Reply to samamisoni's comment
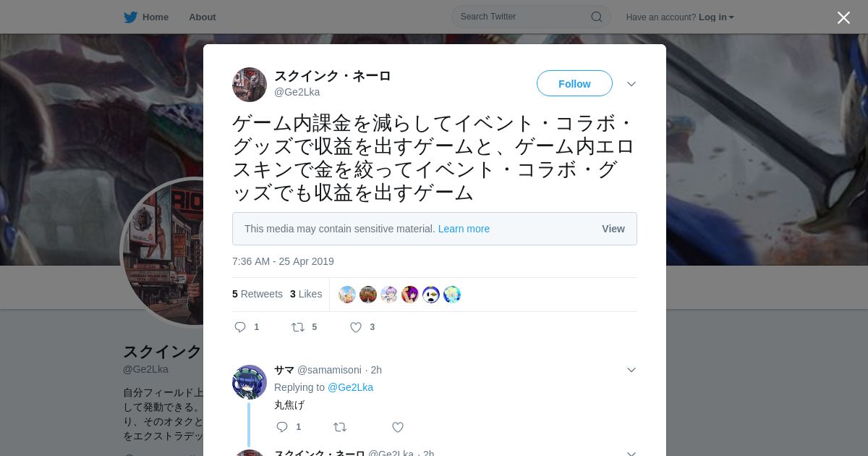The width and height of the screenshot is (868, 456). [282, 427]
